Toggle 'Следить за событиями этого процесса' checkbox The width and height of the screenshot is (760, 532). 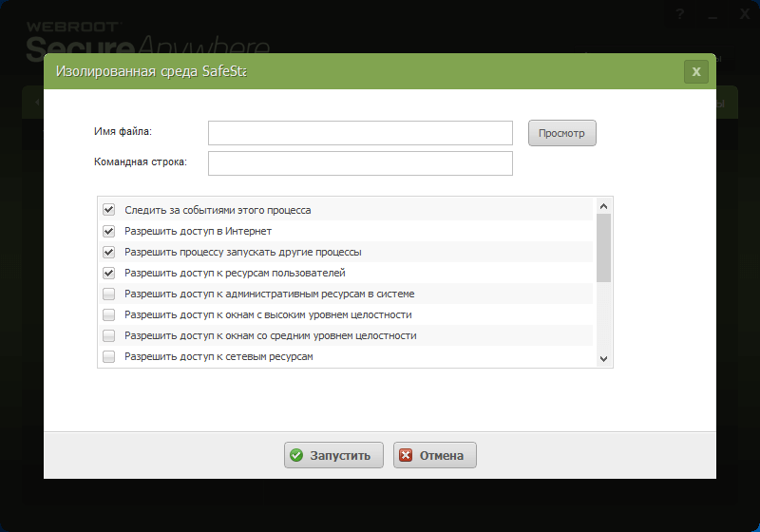tap(108, 210)
